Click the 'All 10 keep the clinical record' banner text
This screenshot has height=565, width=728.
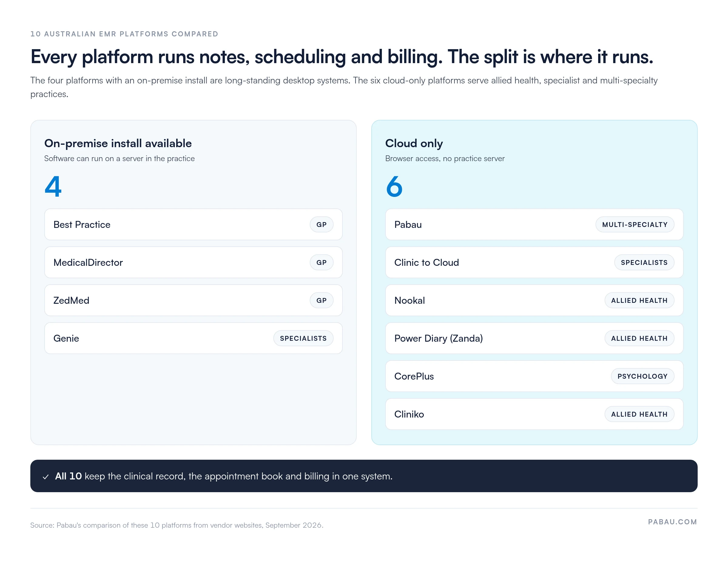tap(224, 476)
